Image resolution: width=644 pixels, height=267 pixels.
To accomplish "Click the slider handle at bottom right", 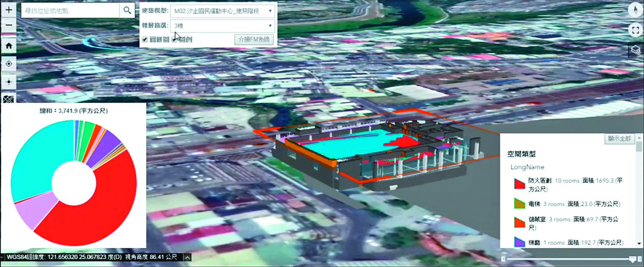I will click(633, 259).
